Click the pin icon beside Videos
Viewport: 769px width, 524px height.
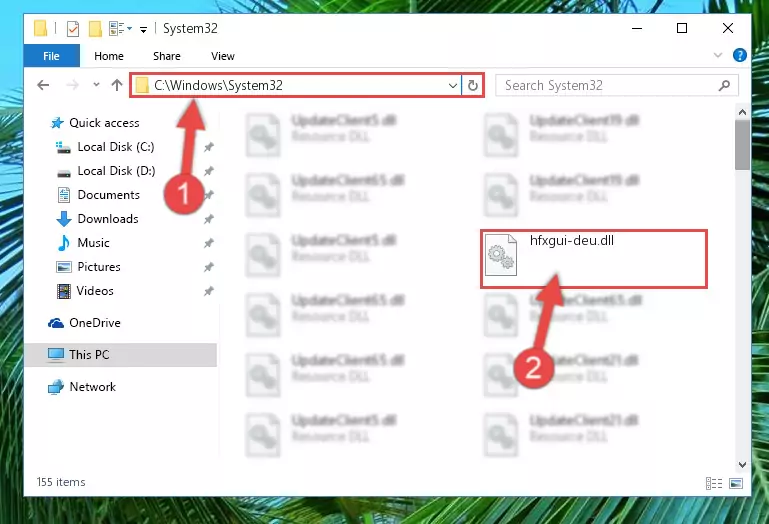tap(209, 291)
